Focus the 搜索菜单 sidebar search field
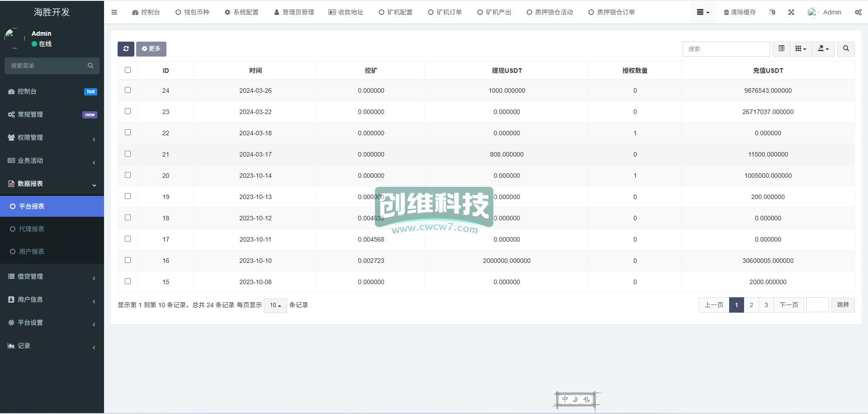Screen dimensions: 868x414 45,66
